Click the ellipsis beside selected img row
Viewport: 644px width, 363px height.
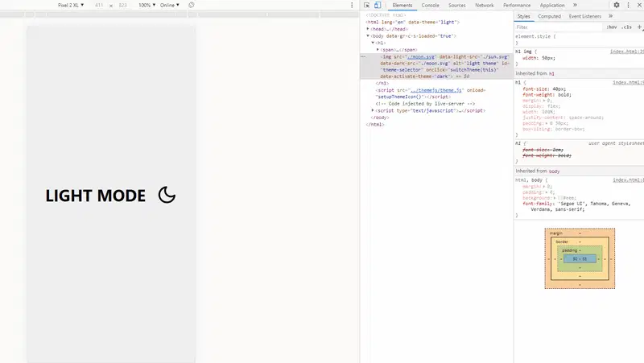point(363,56)
